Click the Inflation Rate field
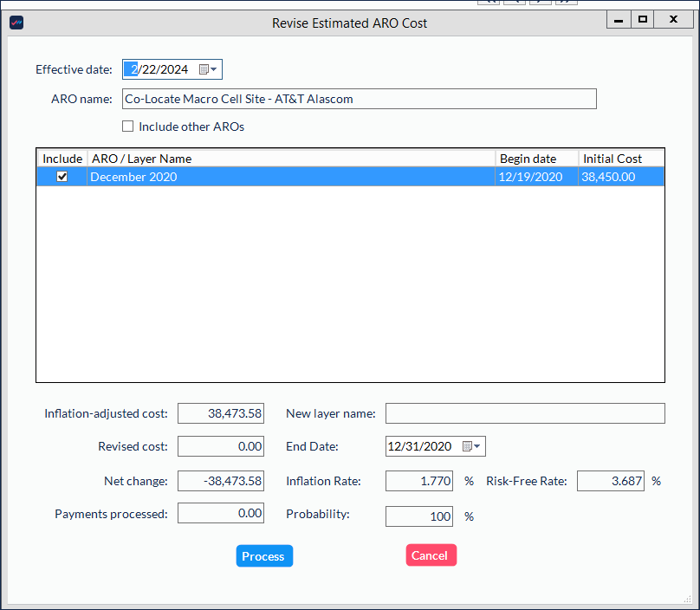The height and width of the screenshot is (610, 700). pos(419,481)
